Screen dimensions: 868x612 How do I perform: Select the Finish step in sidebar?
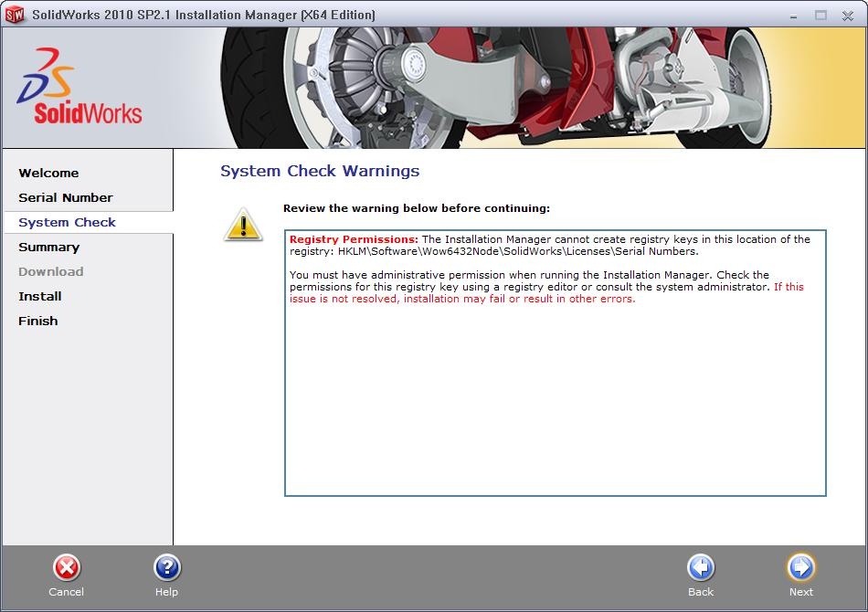click(38, 321)
